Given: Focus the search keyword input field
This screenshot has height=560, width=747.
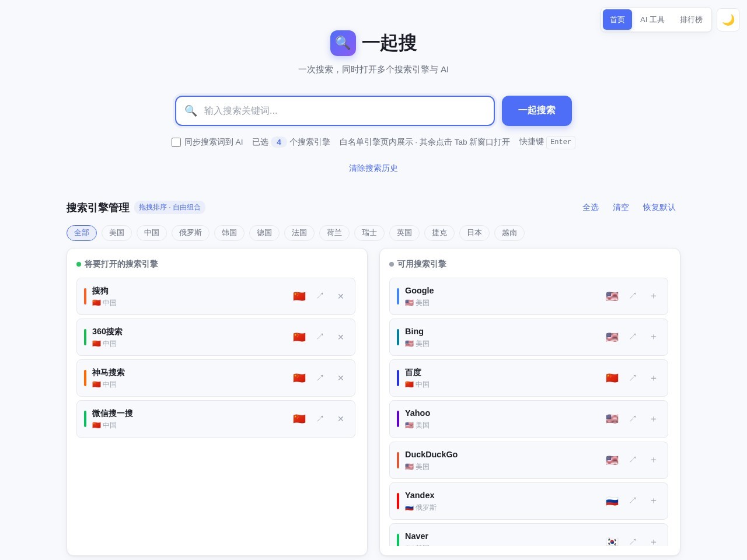Looking at the screenshot, I should [x=335, y=111].
